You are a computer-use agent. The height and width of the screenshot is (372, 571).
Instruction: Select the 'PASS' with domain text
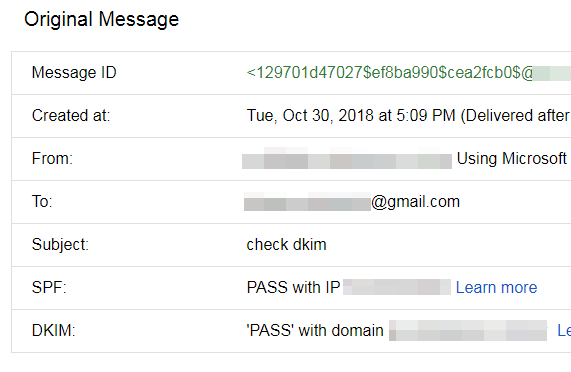tap(315, 331)
